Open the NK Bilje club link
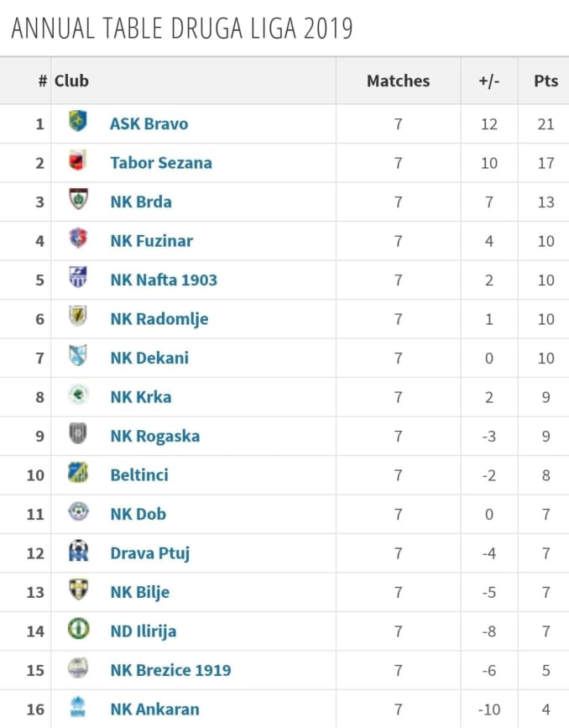 (x=139, y=592)
